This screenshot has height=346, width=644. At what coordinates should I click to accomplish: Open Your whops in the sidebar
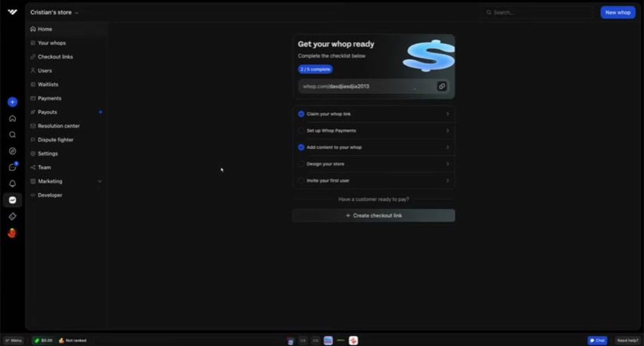pos(66,43)
